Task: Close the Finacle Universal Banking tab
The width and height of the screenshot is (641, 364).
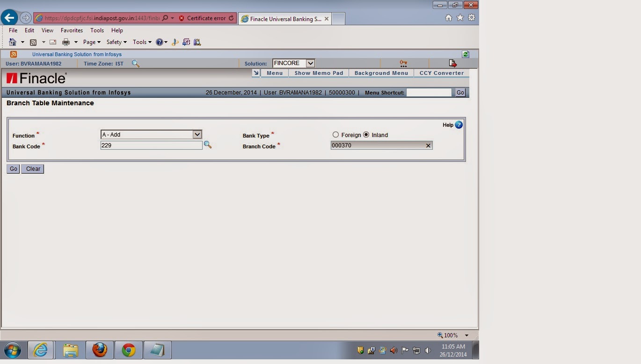Action: coord(327,19)
